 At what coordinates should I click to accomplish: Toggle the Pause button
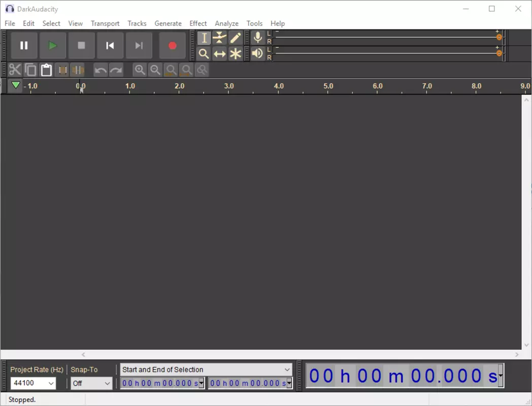click(x=24, y=46)
